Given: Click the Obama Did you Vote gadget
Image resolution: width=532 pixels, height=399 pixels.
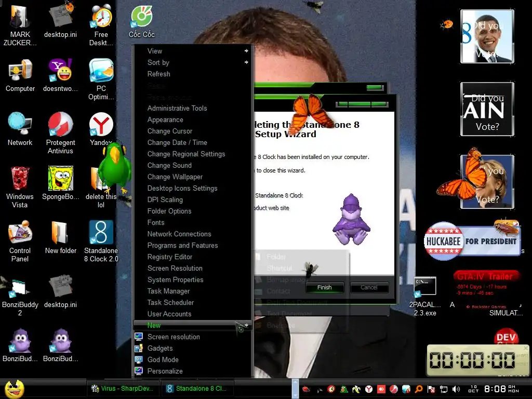Looking at the screenshot, I should click(487, 36).
